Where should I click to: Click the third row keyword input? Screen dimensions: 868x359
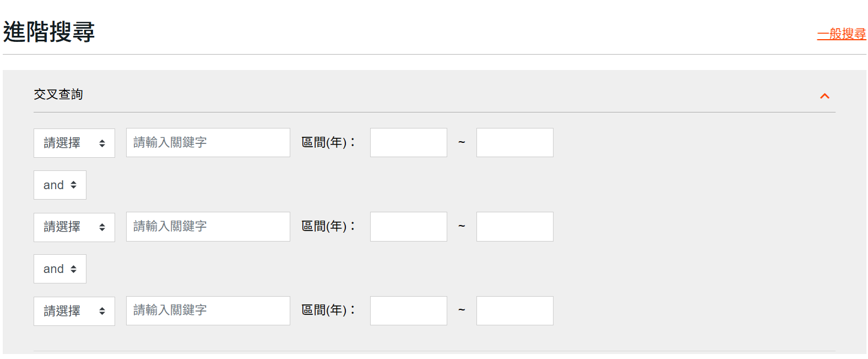pos(208,310)
